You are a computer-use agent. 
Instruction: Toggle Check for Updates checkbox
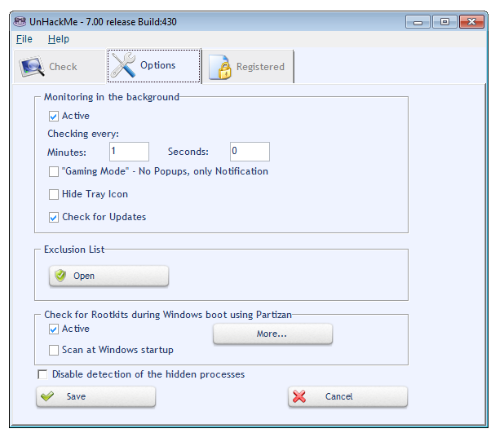(x=54, y=217)
